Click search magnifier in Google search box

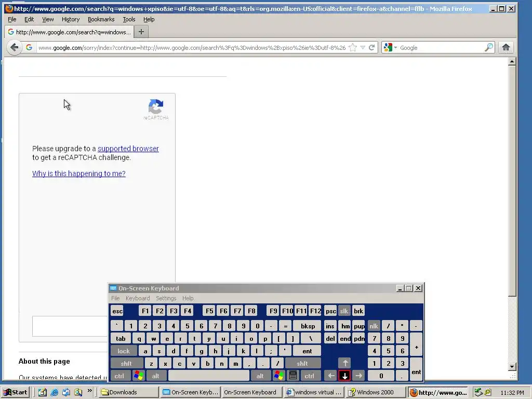click(488, 47)
